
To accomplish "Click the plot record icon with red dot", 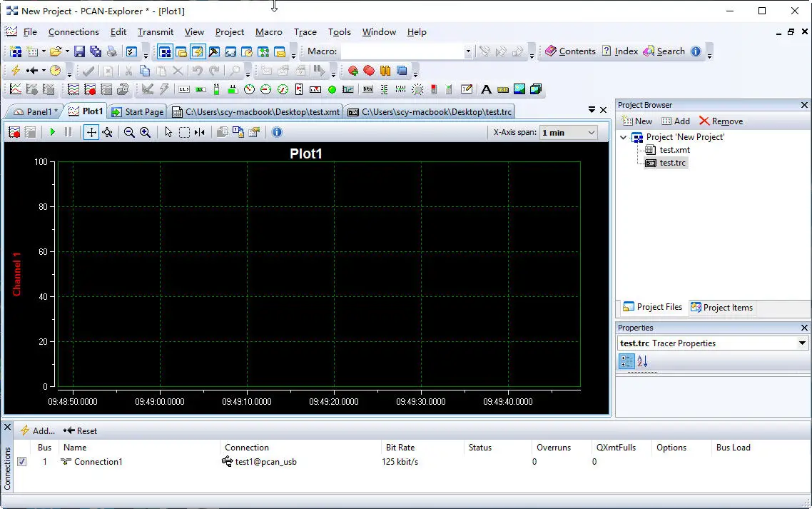I will point(14,132).
